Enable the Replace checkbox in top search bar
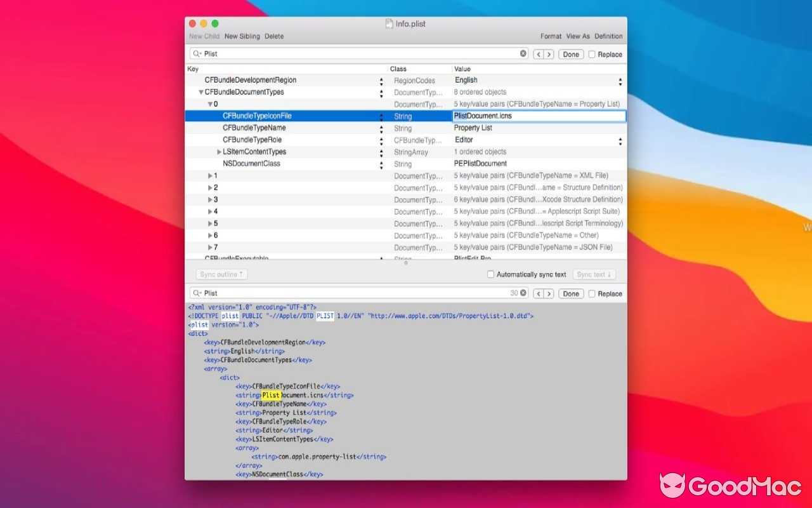 pyautogui.click(x=591, y=54)
